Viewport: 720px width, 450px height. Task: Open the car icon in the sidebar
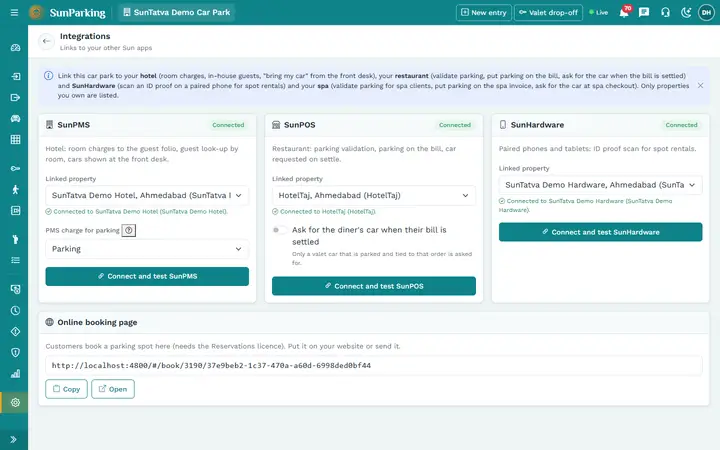(x=15, y=118)
